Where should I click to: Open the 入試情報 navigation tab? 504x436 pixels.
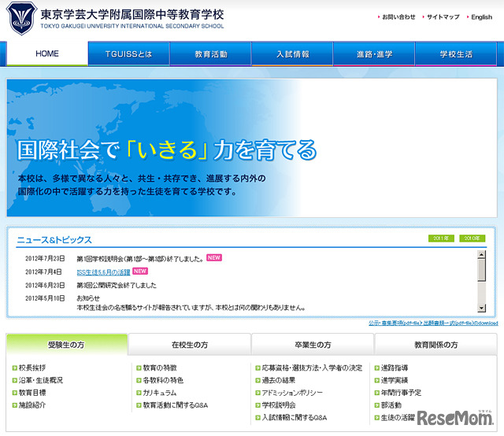[x=292, y=54]
